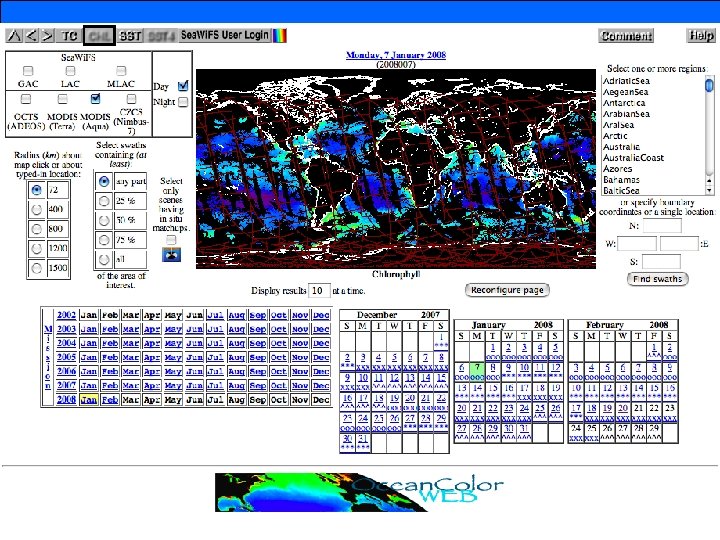Select Australia in the regions list
720x540 pixels.
click(621, 147)
